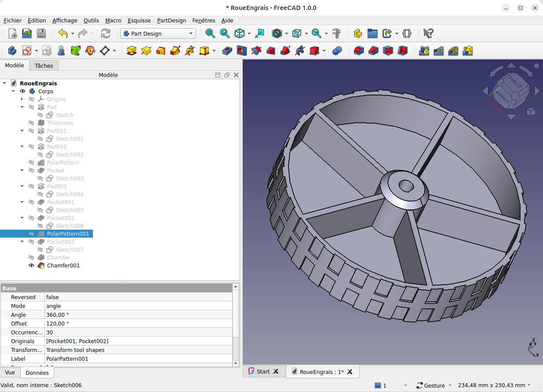Click the Fit All zoom icon
The image size is (543, 392).
click(211, 33)
